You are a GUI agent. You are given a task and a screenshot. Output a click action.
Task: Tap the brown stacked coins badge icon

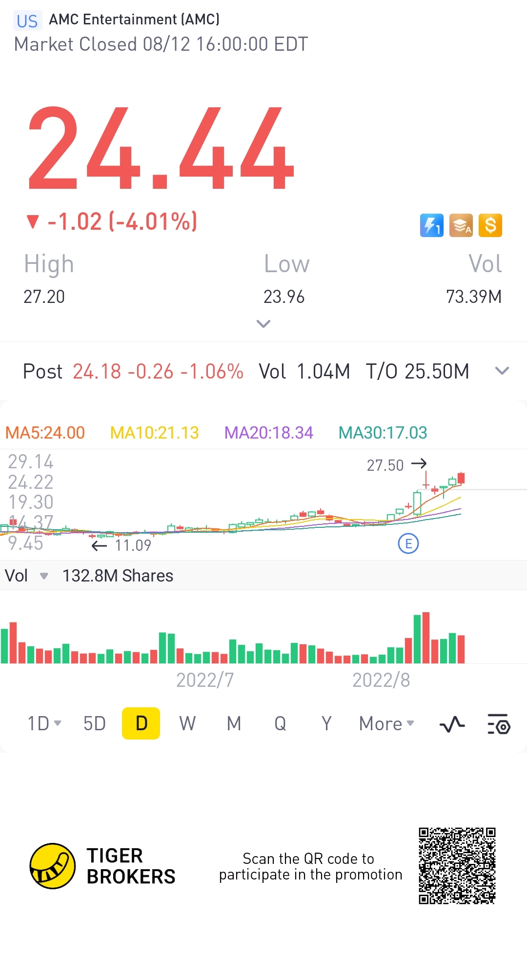(461, 225)
